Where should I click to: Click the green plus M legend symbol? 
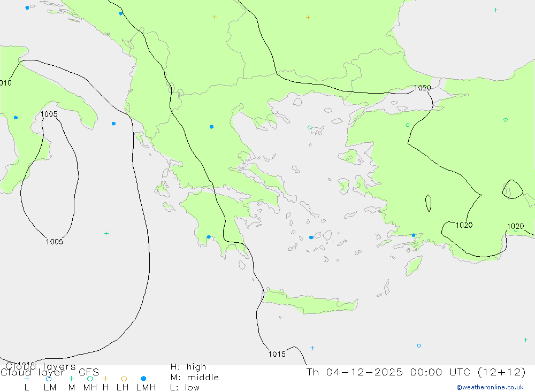(x=71, y=379)
